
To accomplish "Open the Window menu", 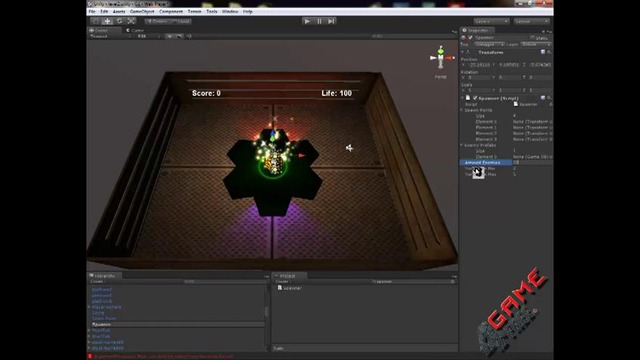I will click(230, 11).
